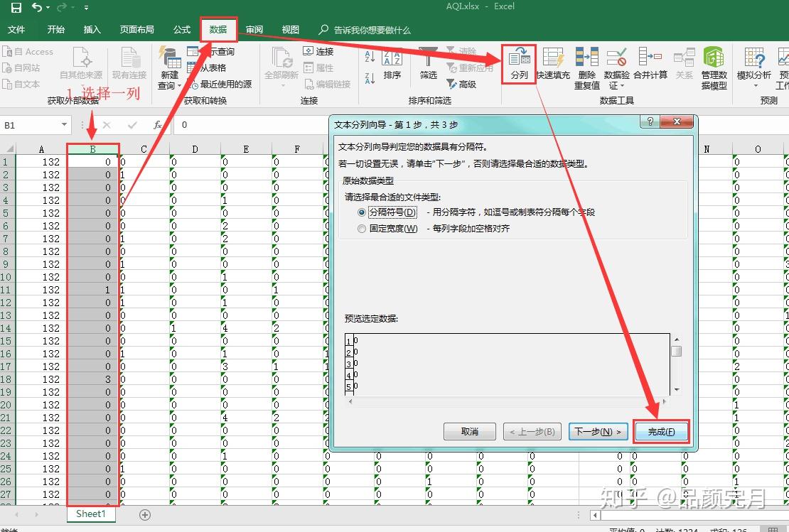Click the 快速填充 flash fill icon

[553, 63]
